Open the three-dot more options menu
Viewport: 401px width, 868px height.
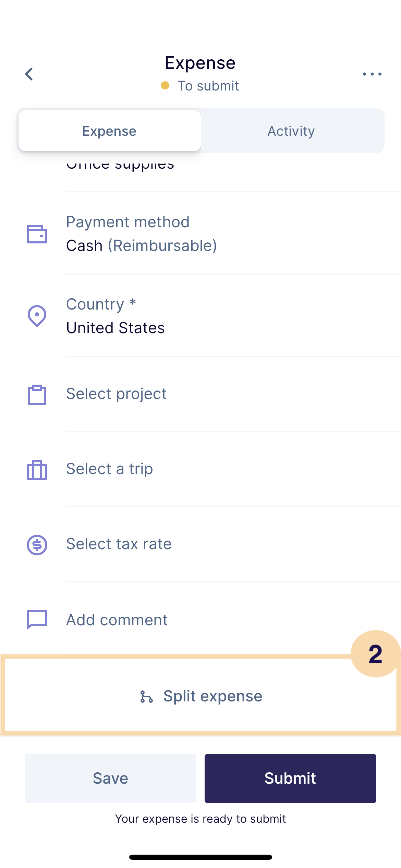[x=372, y=74]
